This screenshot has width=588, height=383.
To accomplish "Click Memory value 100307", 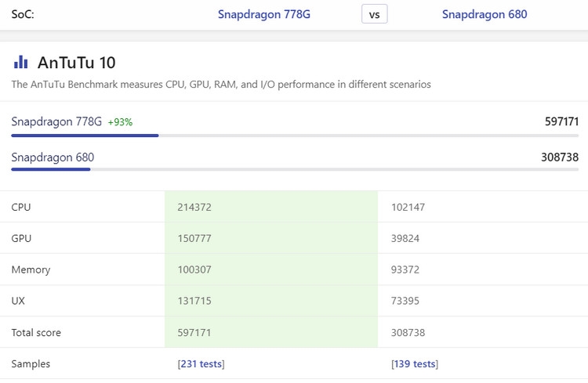I will [x=194, y=270].
